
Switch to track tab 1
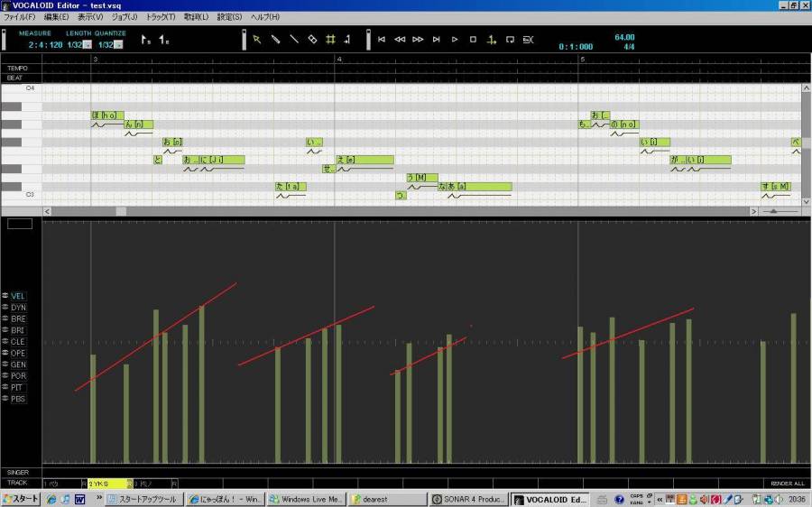click(x=61, y=484)
